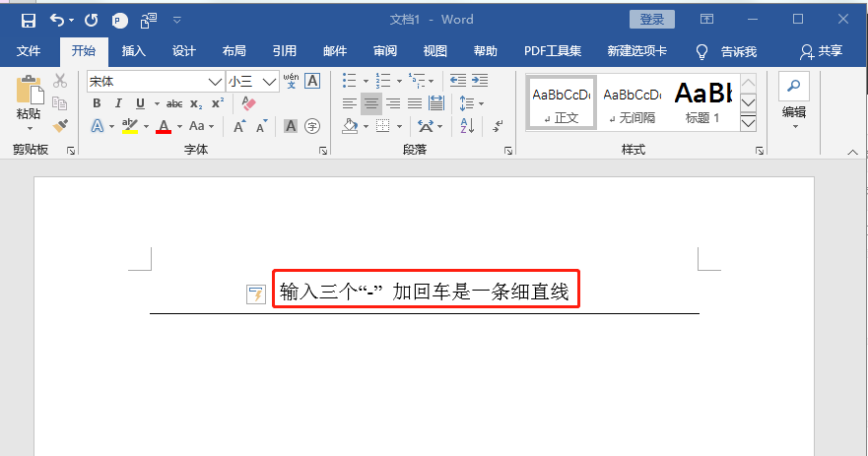The height and width of the screenshot is (456, 868).
Task: Toggle bold formatting
Action: [x=97, y=103]
